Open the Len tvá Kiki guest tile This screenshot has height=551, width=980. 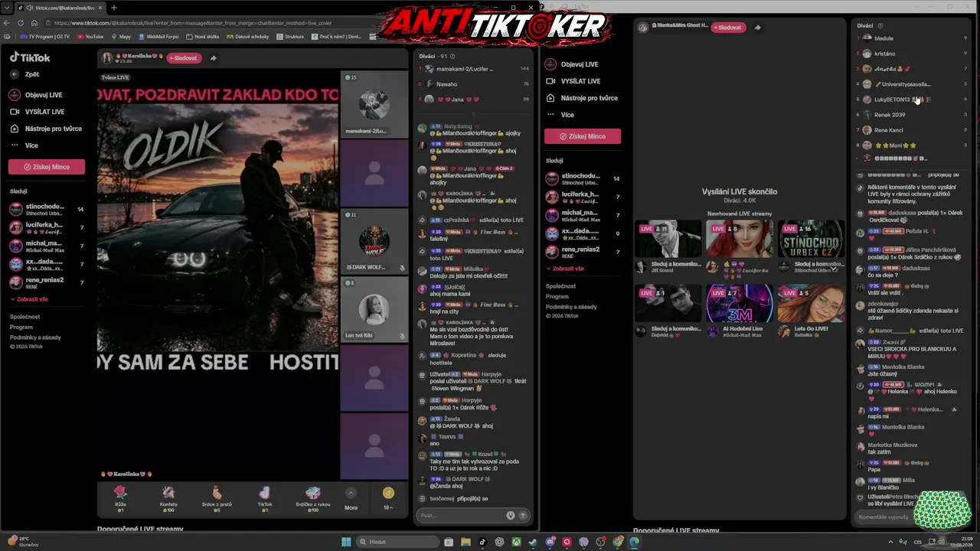pos(374,309)
